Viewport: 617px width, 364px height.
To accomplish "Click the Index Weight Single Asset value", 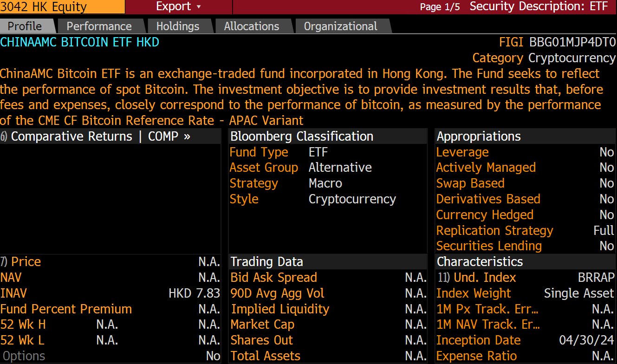I will click(x=579, y=293).
